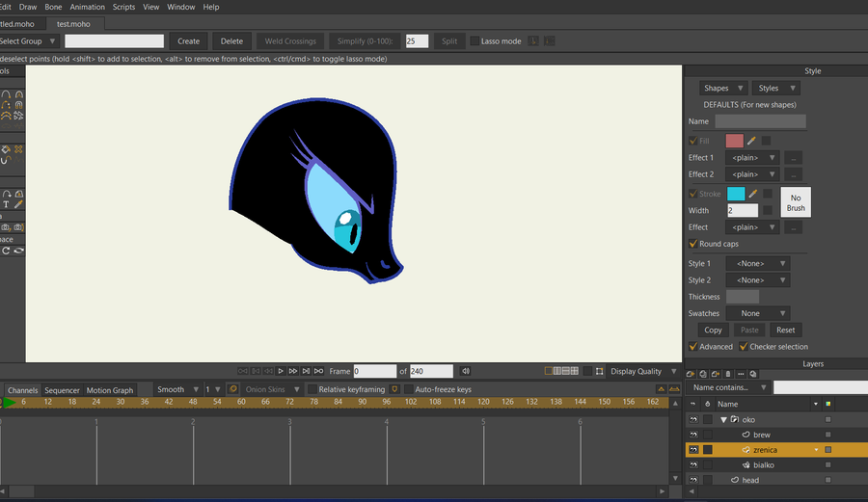Open the Bone menu
Screen dimensions: 868x502
[53, 7]
